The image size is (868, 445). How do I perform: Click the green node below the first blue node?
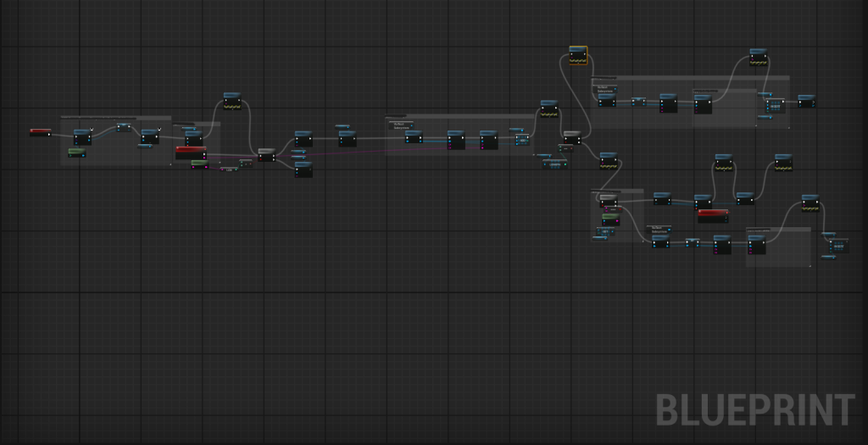(76, 153)
